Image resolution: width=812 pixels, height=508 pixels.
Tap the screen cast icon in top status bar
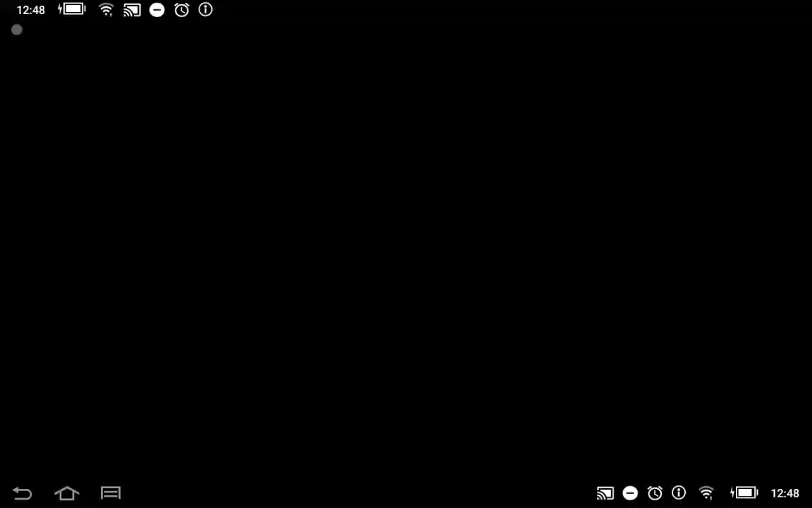click(132, 10)
